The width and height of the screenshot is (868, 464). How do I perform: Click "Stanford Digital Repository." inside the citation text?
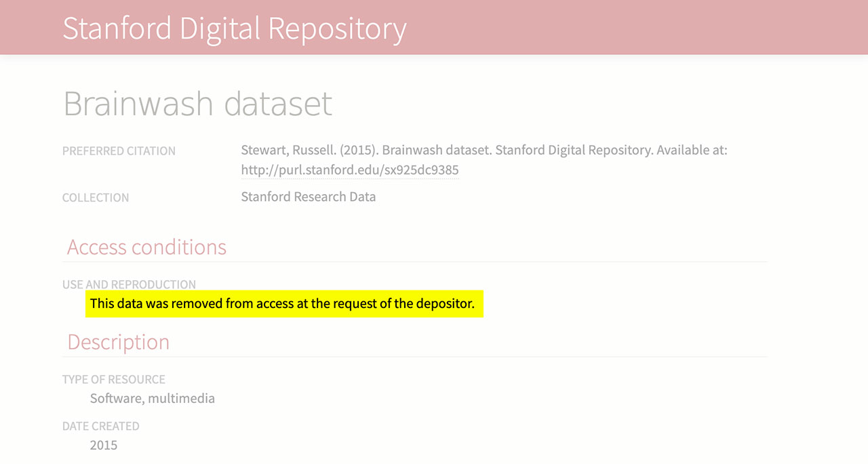(574, 150)
